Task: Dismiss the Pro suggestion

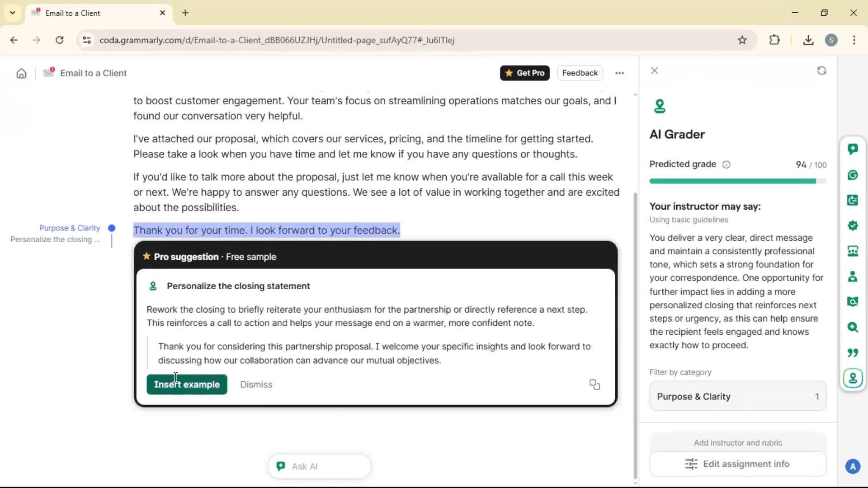Action: [256, 385]
